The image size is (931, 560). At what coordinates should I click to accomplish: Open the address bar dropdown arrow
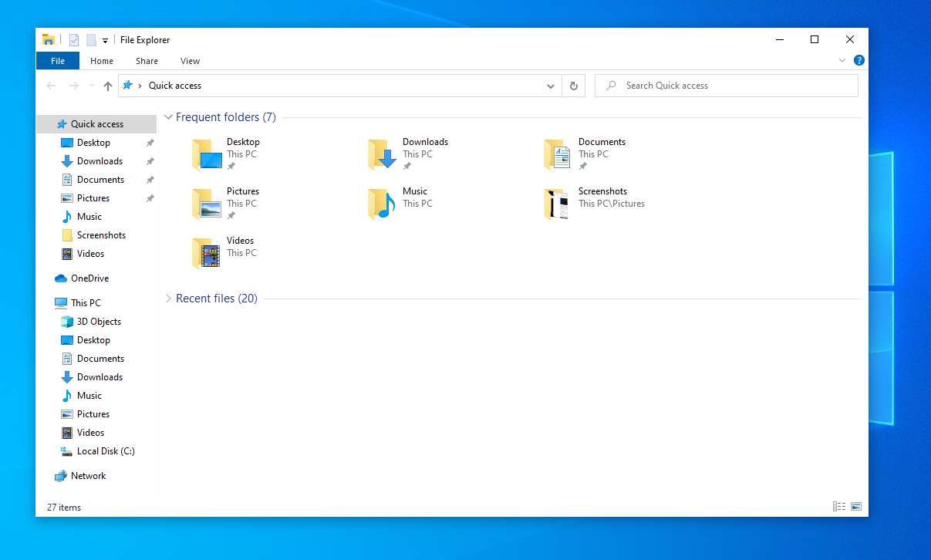click(550, 86)
